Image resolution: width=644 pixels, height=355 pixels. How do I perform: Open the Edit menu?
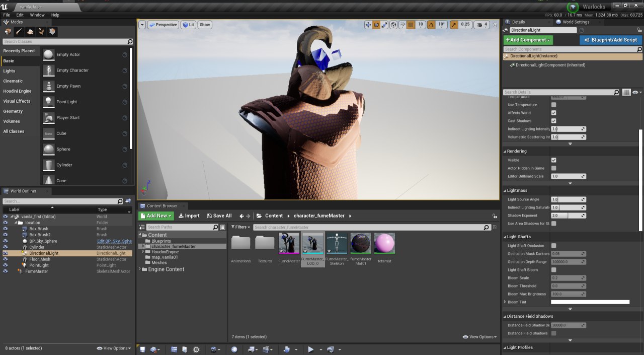point(20,15)
